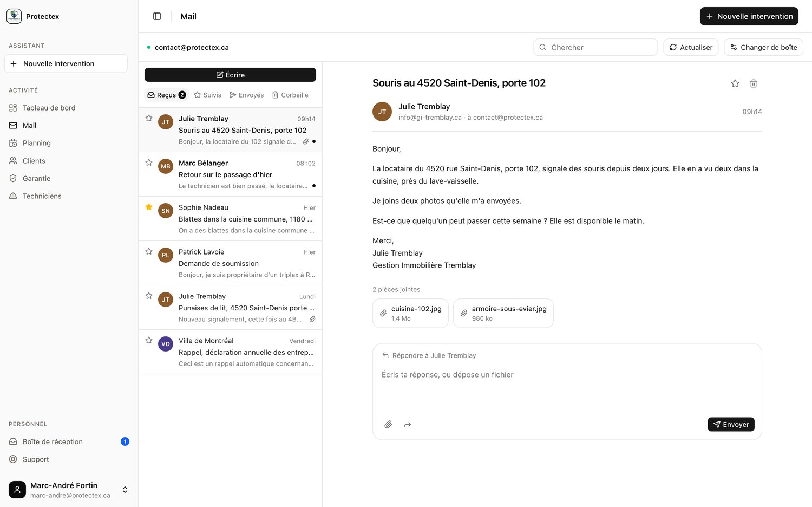Toggle star on Julie Tremblay Lundi email
The width and height of the screenshot is (812, 507).
pos(149,296)
